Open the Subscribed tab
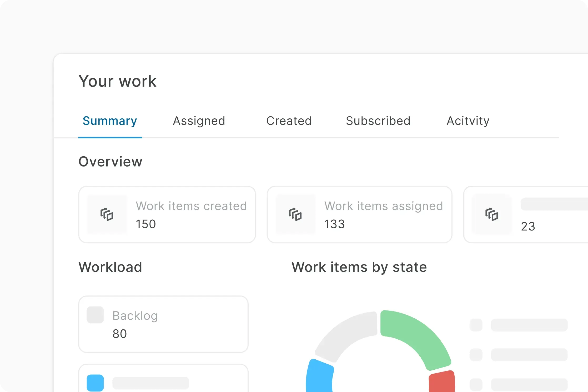 pyautogui.click(x=378, y=121)
